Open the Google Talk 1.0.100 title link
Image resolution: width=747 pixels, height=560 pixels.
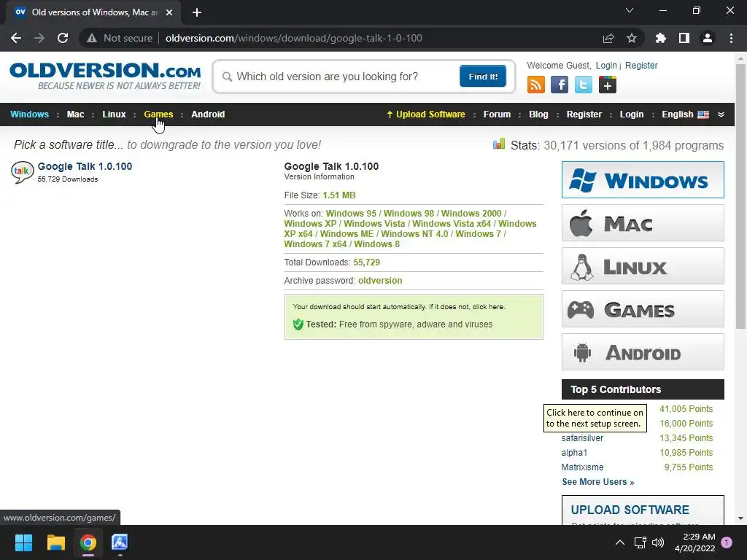[x=85, y=166]
